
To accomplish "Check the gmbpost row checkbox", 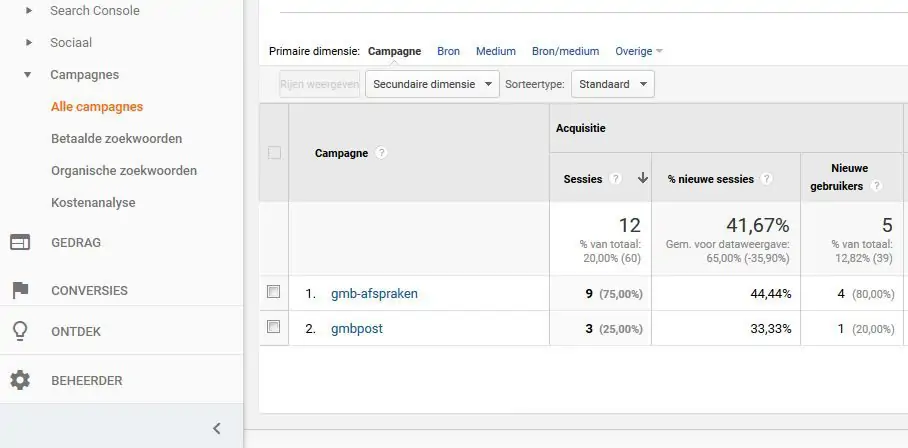I will (x=274, y=327).
